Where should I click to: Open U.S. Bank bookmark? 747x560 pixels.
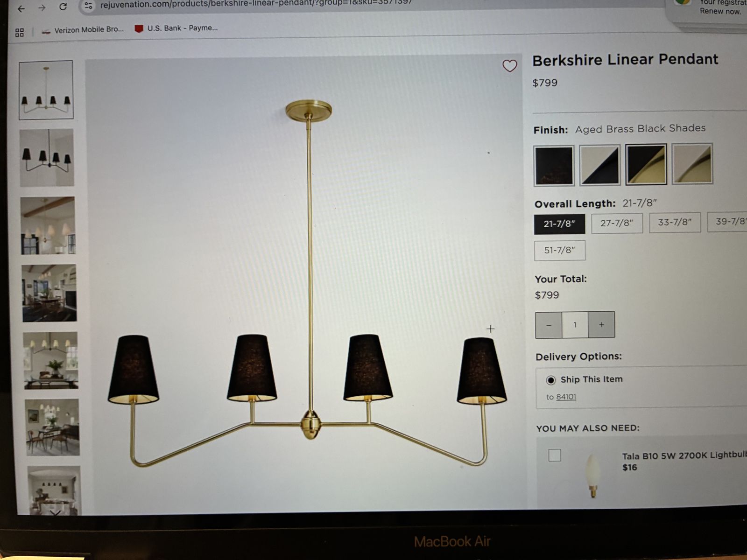176,28
